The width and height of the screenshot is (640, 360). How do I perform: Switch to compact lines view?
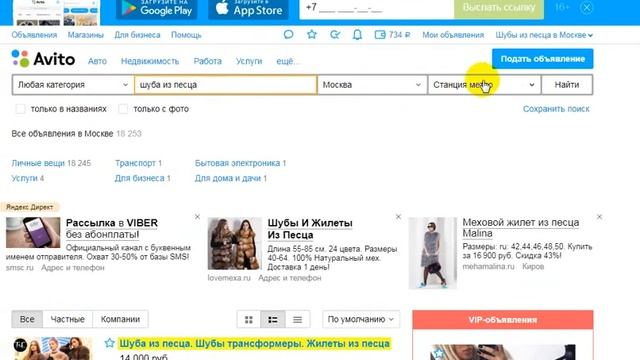pos(297,320)
